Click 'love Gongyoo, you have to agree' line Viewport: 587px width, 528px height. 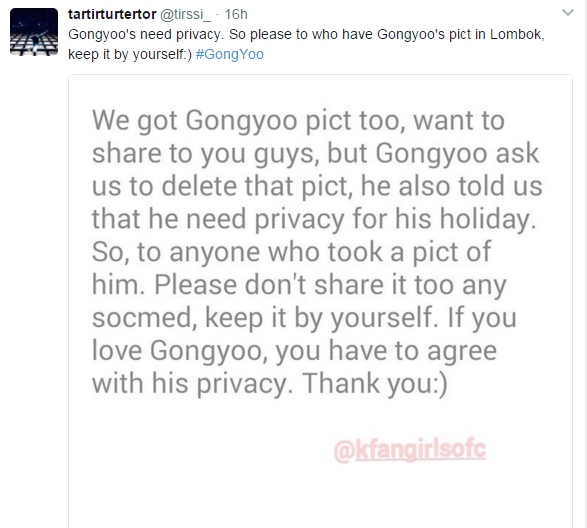pyautogui.click(x=295, y=351)
